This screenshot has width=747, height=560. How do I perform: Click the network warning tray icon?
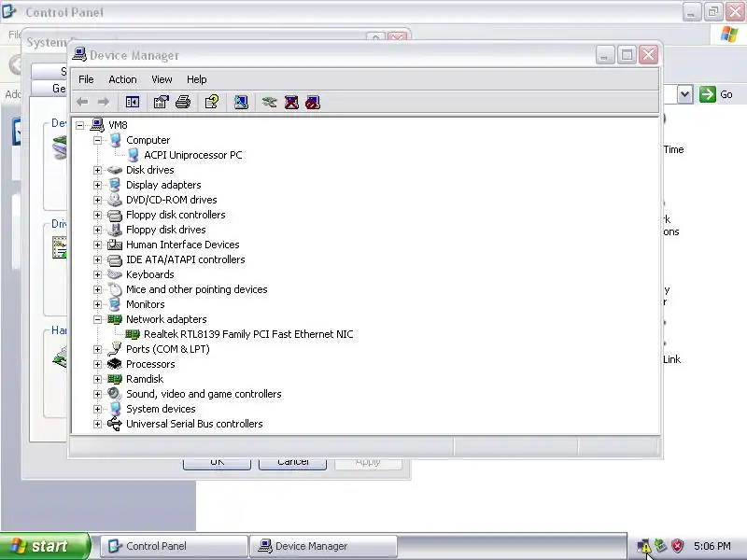pos(643,545)
